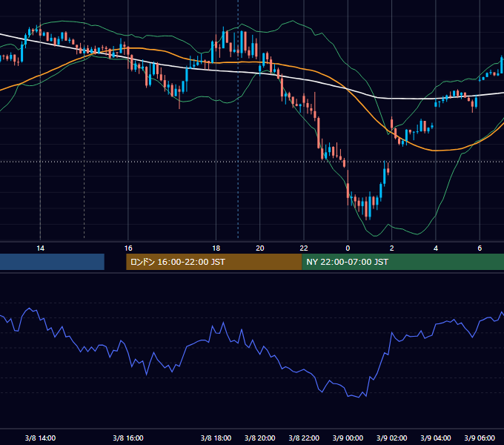The image size is (504, 445).
Task: Click the 20 hour label on price chart axis
Action: click(259, 248)
